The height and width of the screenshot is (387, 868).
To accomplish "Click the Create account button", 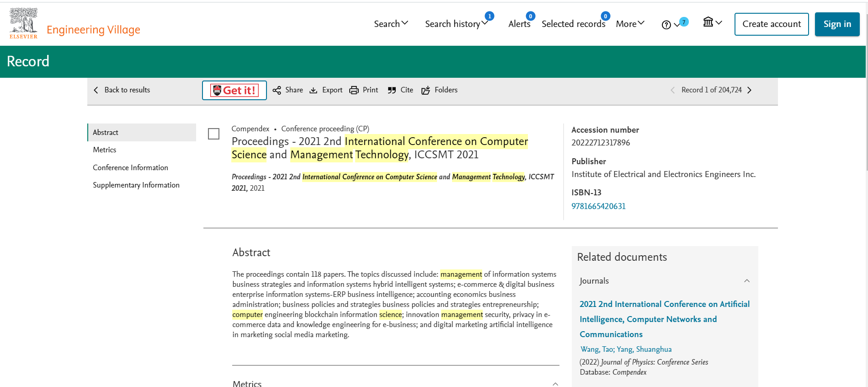I will coord(772,24).
